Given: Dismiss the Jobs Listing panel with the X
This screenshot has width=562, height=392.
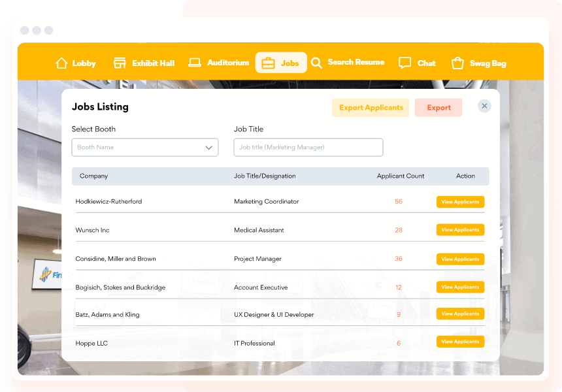Looking at the screenshot, I should tap(484, 105).
